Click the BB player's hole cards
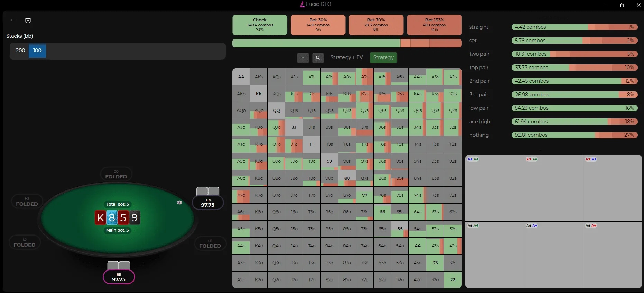This screenshot has width=644, height=293. point(119,265)
